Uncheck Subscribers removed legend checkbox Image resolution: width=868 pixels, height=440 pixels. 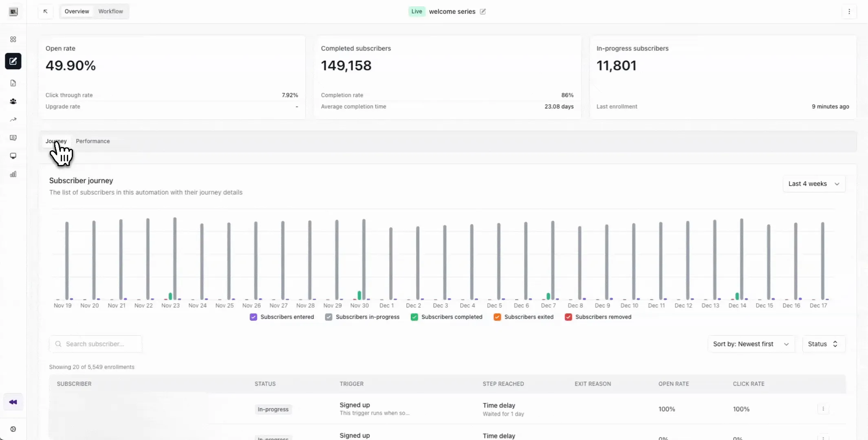568,317
